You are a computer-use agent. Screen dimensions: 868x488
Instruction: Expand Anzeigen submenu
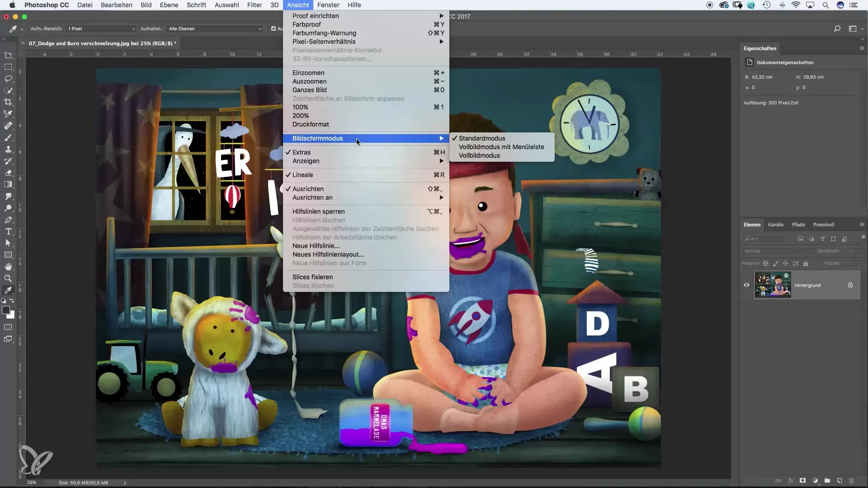point(366,161)
